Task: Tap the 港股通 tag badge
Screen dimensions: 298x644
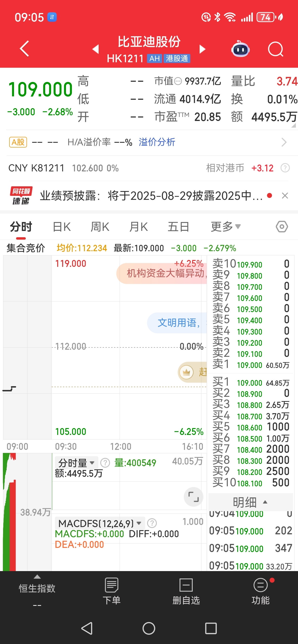Action: [177, 58]
